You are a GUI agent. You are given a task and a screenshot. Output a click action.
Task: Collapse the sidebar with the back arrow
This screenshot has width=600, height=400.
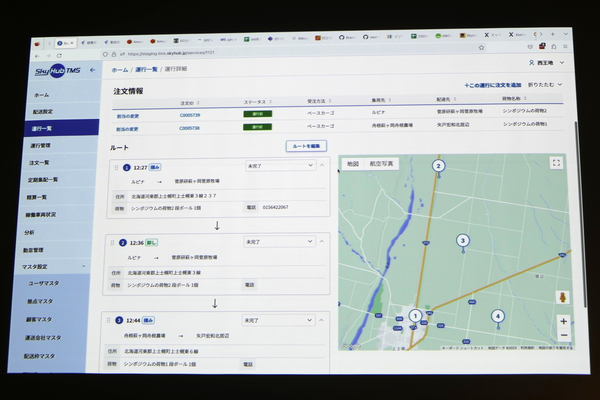(x=93, y=71)
